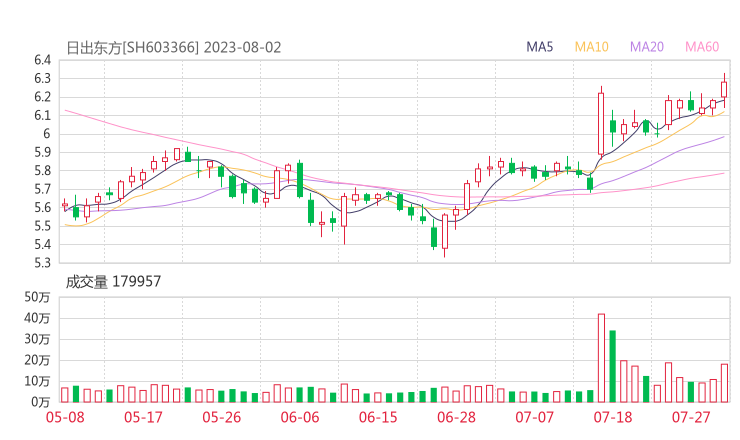Click the tall green volume bar above 30万
Screen dimensions: 740x440
pos(613,366)
